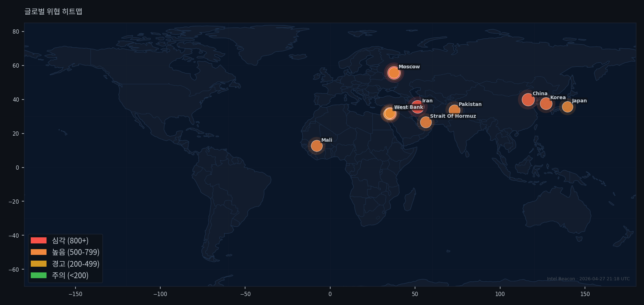Click the Korea label text

(x=558, y=97)
